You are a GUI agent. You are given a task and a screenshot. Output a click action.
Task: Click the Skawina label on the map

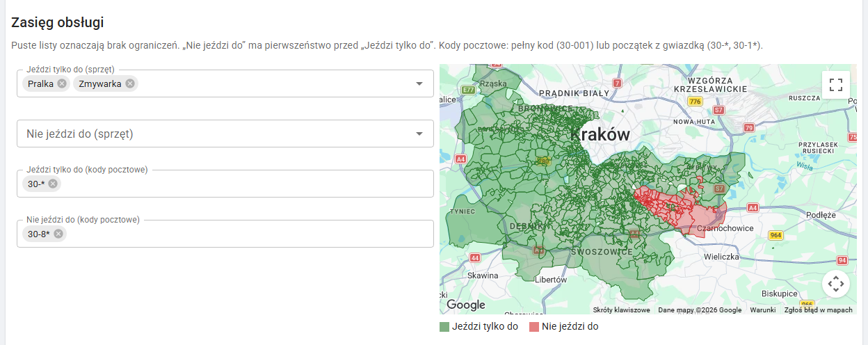pyautogui.click(x=483, y=275)
